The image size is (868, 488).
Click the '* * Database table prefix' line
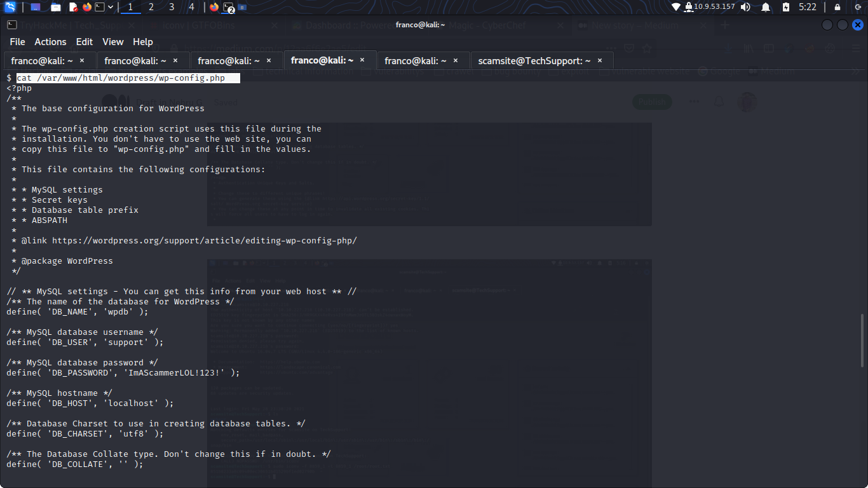(x=75, y=210)
